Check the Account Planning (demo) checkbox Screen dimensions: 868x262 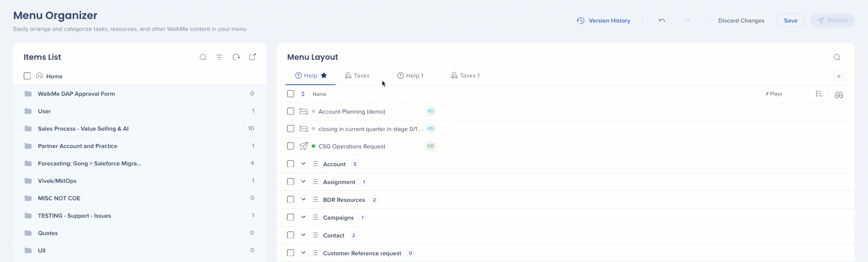coord(291,111)
